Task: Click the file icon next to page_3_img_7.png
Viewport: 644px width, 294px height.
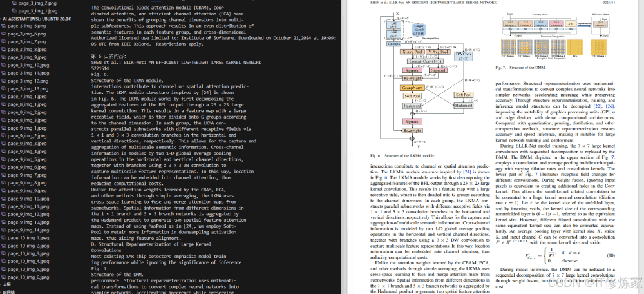Action: [x=4, y=41]
